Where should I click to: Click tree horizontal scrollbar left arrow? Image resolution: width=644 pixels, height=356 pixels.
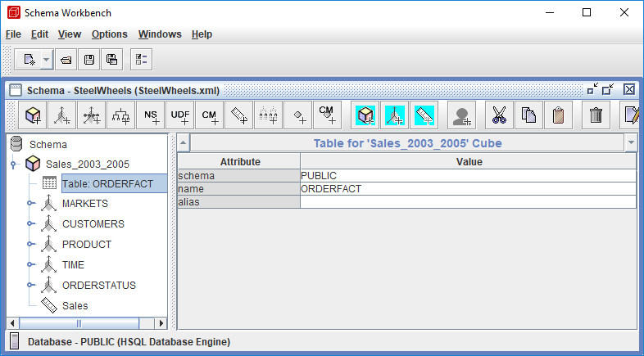coord(12,323)
